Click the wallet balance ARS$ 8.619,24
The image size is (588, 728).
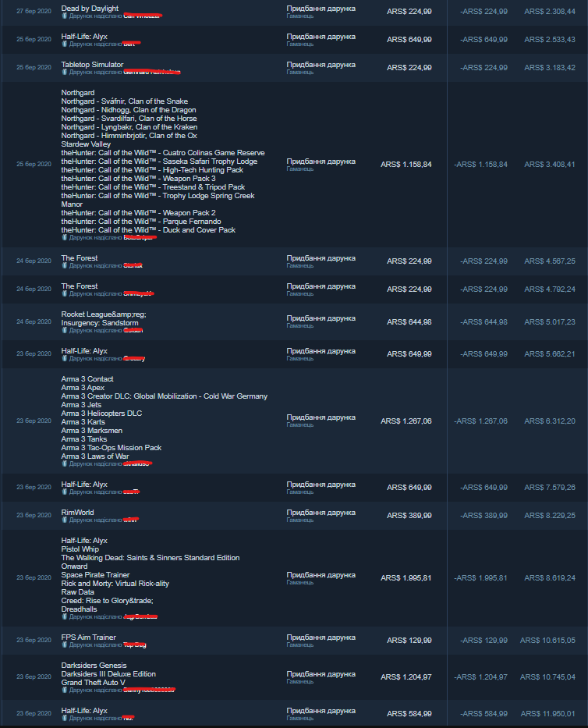pyautogui.click(x=550, y=578)
